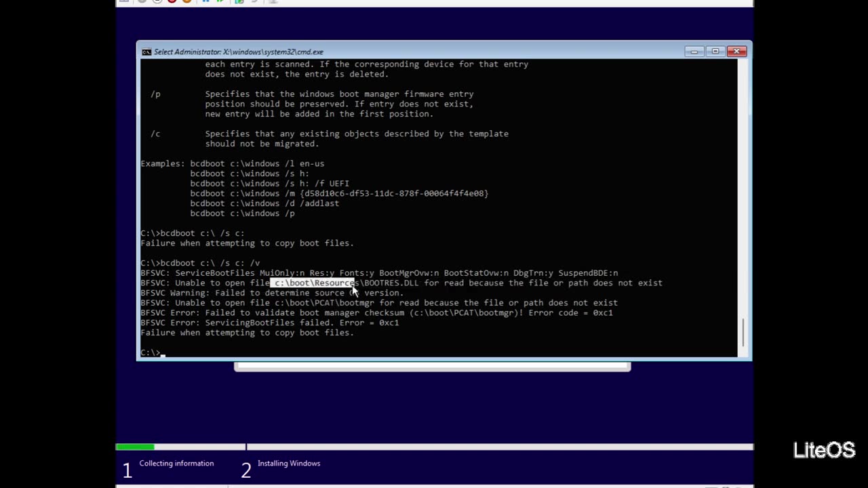Close the Administrator cmd.exe window

point(736,52)
